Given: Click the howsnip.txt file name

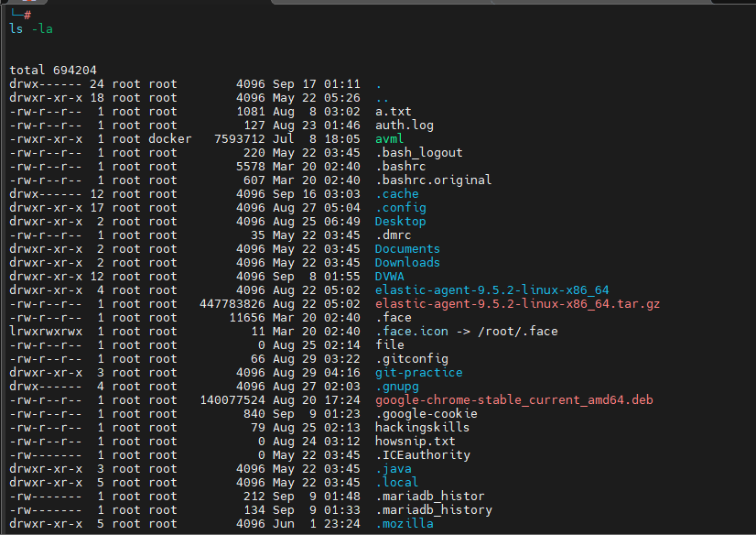Looking at the screenshot, I should (415, 442).
